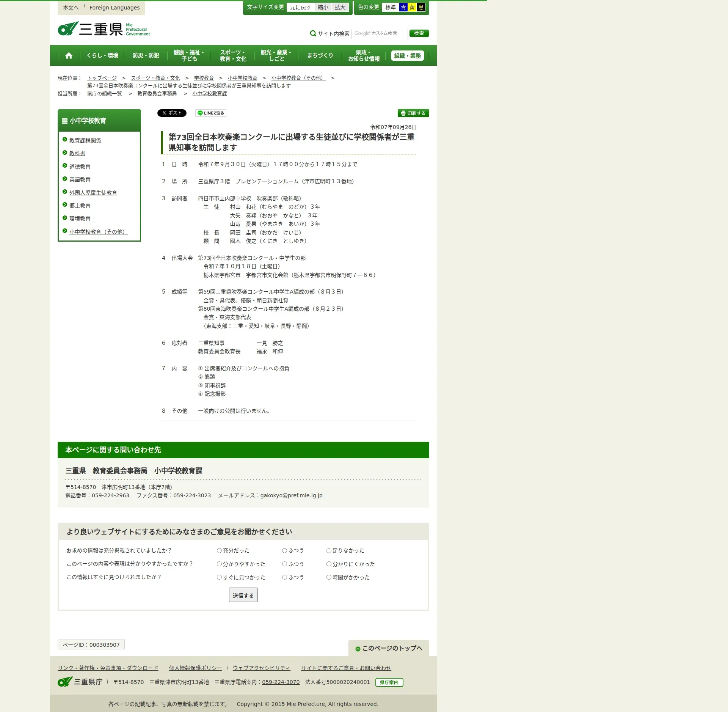Share page via LINE button

(211, 113)
